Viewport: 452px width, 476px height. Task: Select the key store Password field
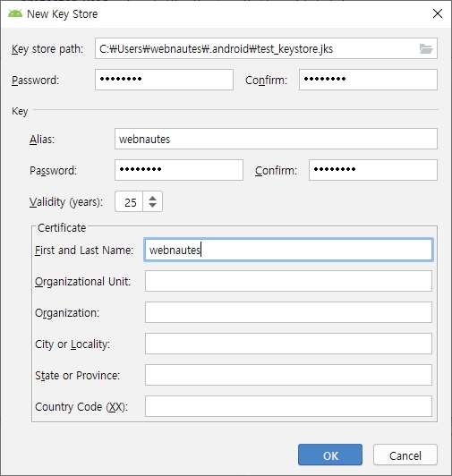pyautogui.click(x=164, y=80)
